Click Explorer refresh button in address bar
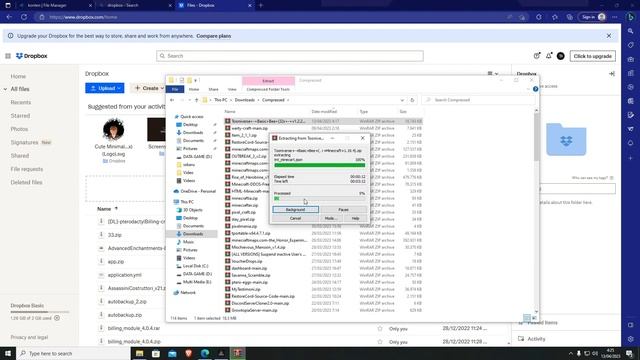The width and height of the screenshot is (640, 360). tap(412, 100)
